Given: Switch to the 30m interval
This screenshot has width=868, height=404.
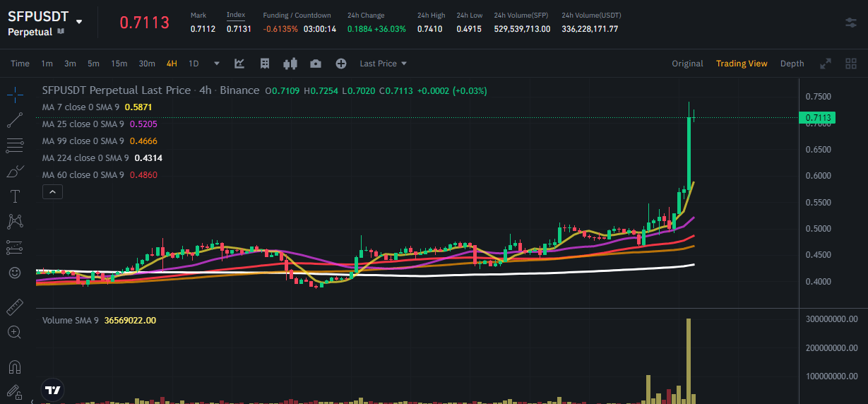Looking at the screenshot, I should tap(147, 64).
